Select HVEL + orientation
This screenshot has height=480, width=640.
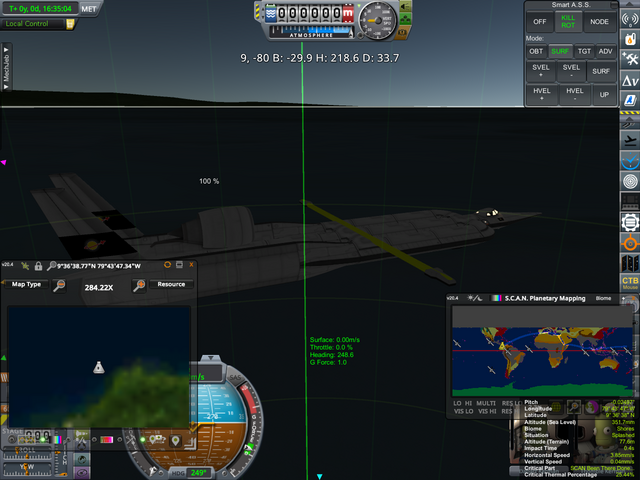tap(542, 94)
